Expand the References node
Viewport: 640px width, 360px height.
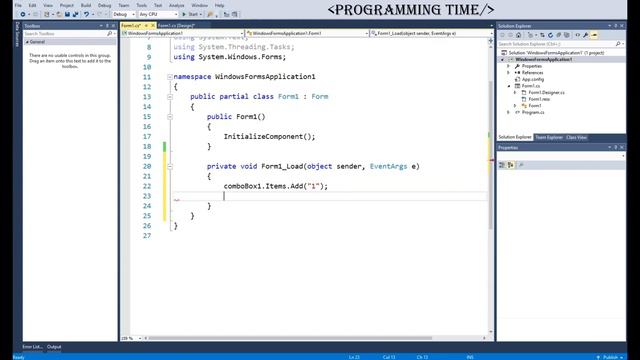pos(509,73)
